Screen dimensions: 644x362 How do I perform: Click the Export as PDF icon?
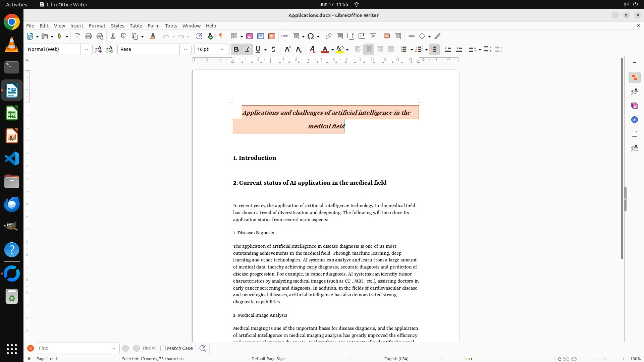77,36
